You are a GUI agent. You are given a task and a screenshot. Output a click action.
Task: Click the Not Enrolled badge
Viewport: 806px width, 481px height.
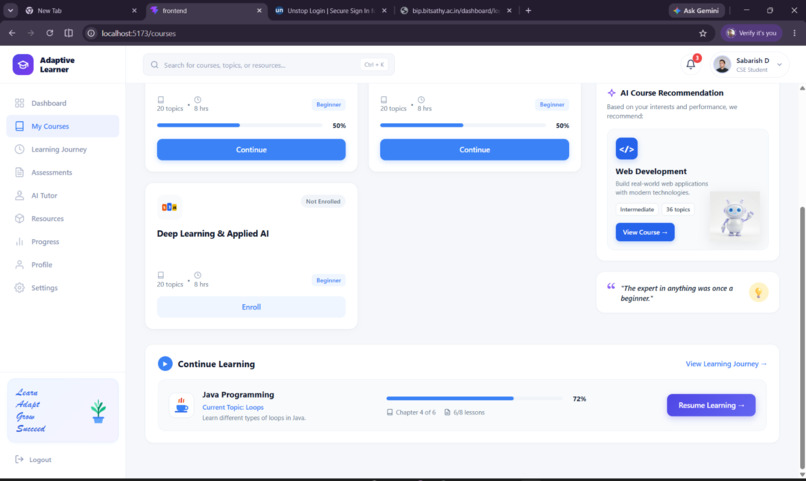[x=323, y=201]
